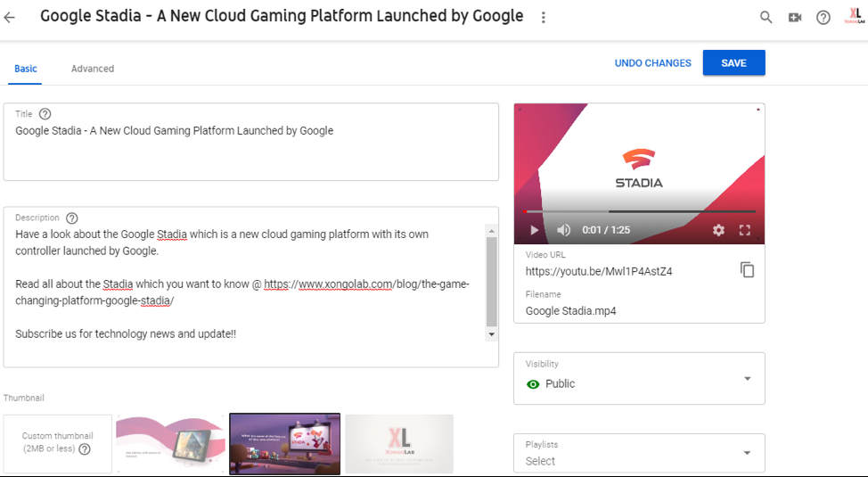This screenshot has height=477, width=868.
Task: Select the tablet thumbnail option
Action: 170,444
